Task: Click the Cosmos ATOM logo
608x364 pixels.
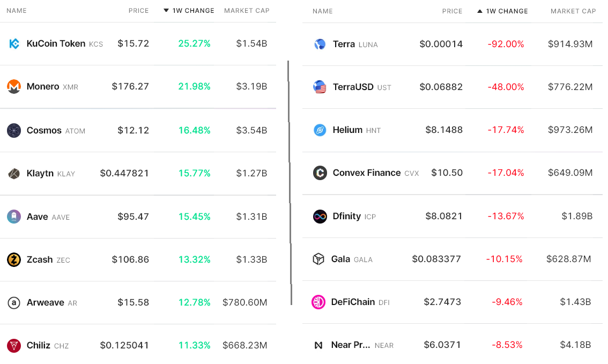Action: [x=13, y=130]
